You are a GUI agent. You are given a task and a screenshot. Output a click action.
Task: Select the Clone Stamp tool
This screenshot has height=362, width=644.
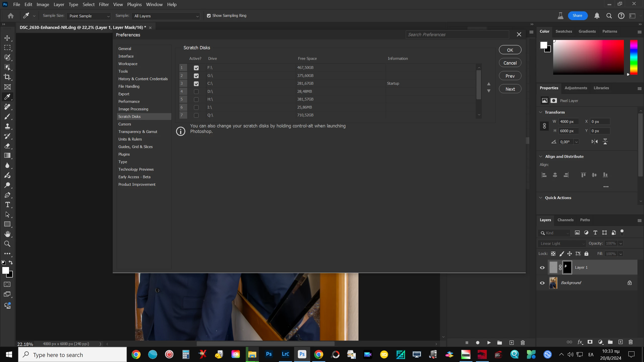pos(7,126)
